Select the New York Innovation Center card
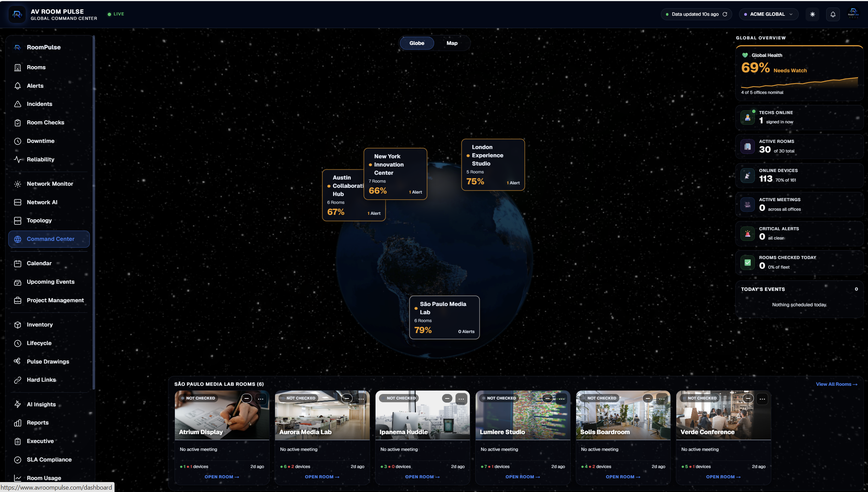Screen dimensions: 868x492 click(395, 174)
